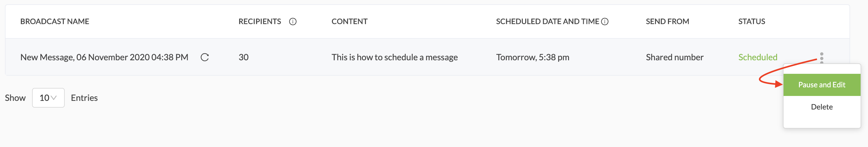This screenshot has width=868, height=147.
Task: Click the Tomorrow, 5:38 pm schedule cell
Action: coord(532,57)
